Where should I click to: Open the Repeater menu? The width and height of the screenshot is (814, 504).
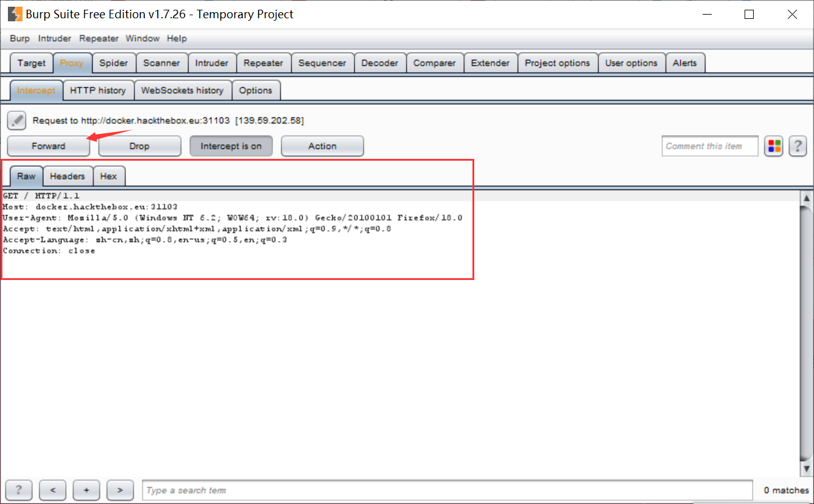(x=99, y=38)
